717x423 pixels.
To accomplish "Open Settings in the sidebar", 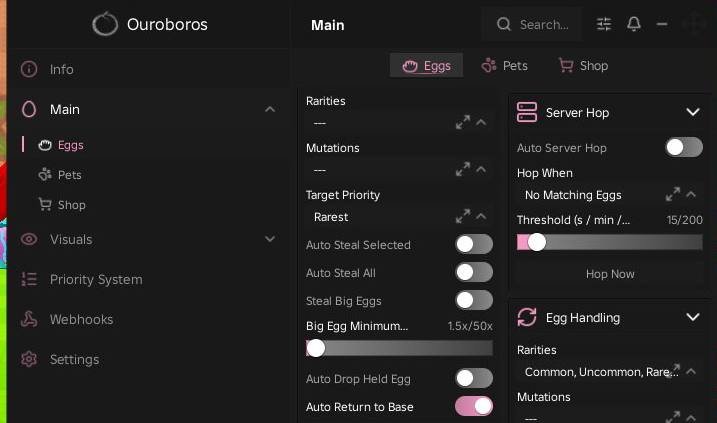I will tap(149, 359).
